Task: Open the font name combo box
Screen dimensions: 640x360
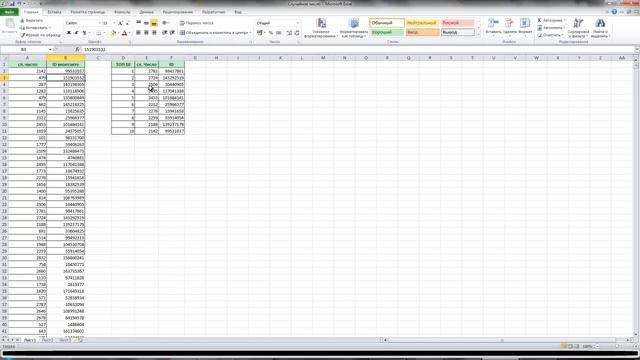Action: (83, 23)
